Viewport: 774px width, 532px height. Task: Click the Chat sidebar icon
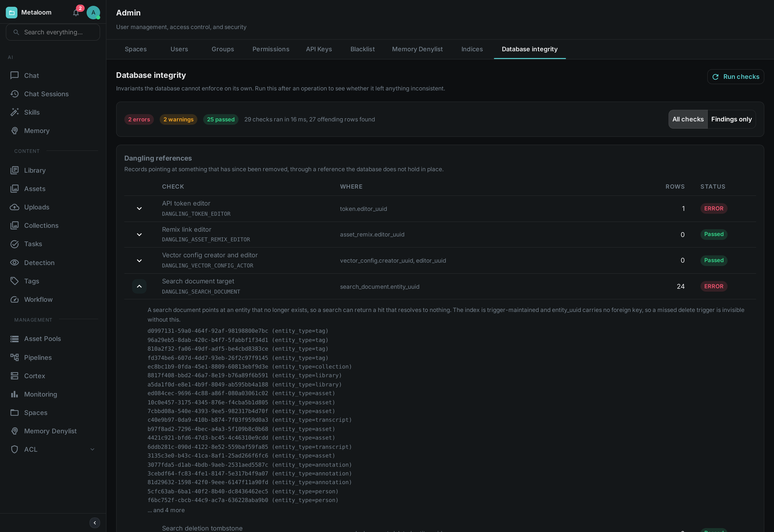tap(14, 76)
